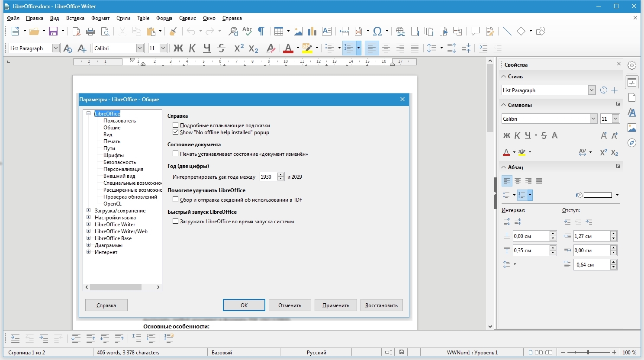The image size is (644, 360).
Task: Click the Superscript icon in toolbar
Action: (x=239, y=48)
